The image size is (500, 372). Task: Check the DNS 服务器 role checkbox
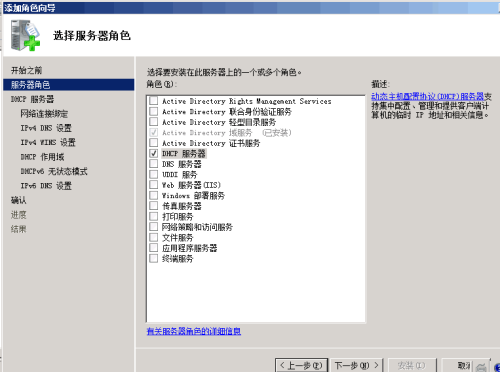click(x=153, y=164)
